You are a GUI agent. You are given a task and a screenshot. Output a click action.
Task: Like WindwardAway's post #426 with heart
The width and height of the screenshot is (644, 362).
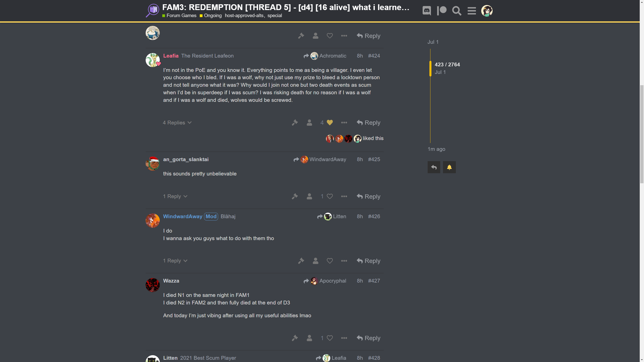(330, 261)
